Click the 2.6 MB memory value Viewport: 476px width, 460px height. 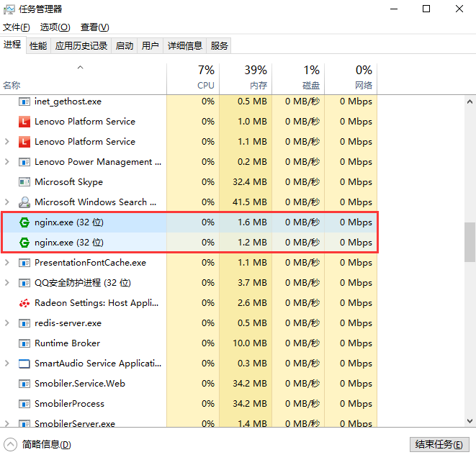pos(252,303)
